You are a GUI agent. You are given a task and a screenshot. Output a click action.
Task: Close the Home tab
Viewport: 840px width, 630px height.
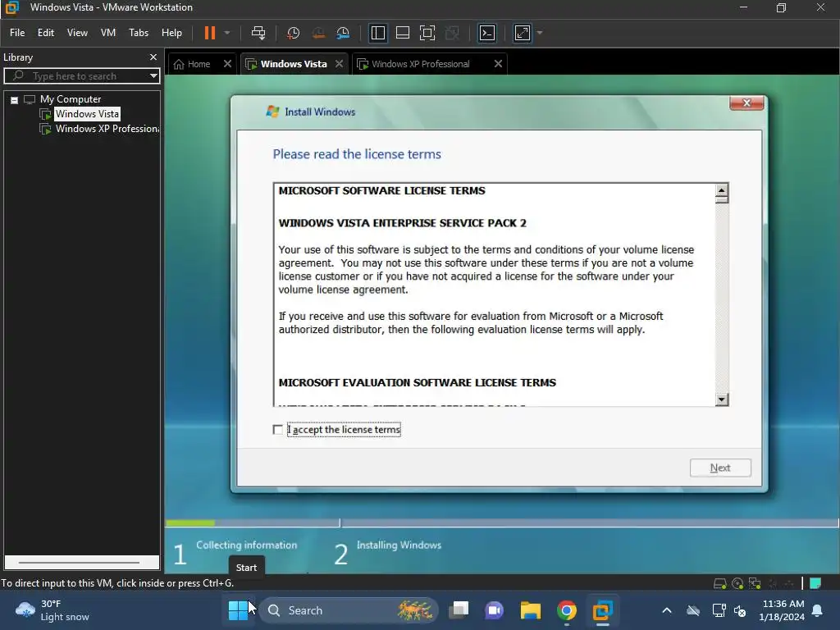pos(228,64)
